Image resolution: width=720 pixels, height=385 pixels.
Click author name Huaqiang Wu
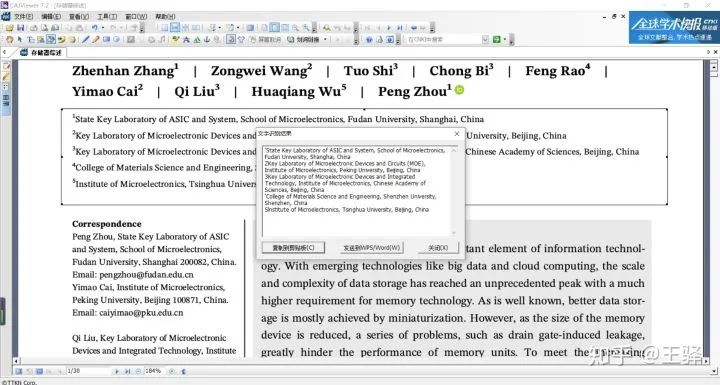click(x=296, y=91)
